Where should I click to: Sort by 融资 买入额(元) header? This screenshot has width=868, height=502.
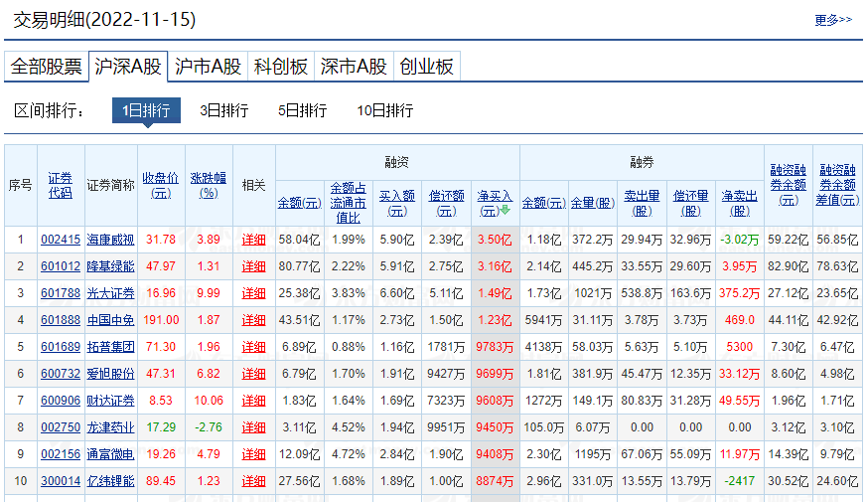click(x=397, y=203)
